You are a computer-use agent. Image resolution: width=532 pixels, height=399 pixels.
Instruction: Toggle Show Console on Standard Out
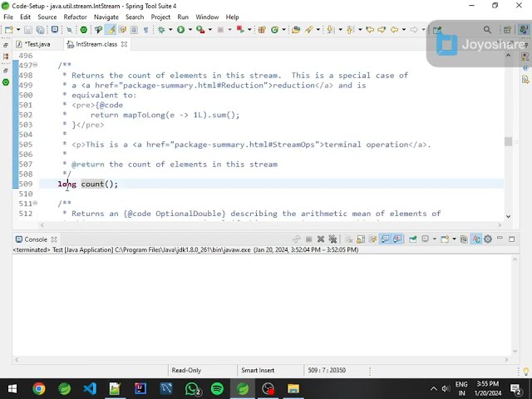coord(385,239)
